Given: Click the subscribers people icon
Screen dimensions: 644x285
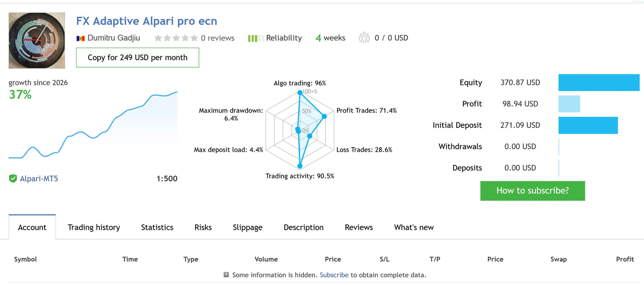Looking at the screenshot, I should pos(364,38).
